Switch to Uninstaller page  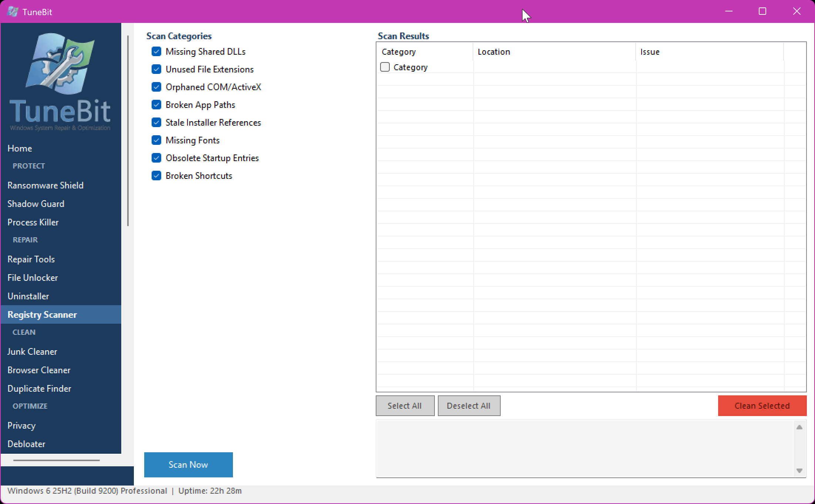coord(61,296)
